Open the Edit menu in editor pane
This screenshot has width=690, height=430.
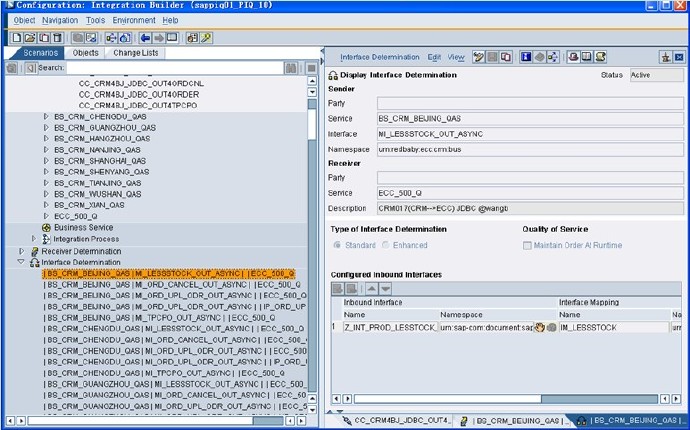coord(434,57)
